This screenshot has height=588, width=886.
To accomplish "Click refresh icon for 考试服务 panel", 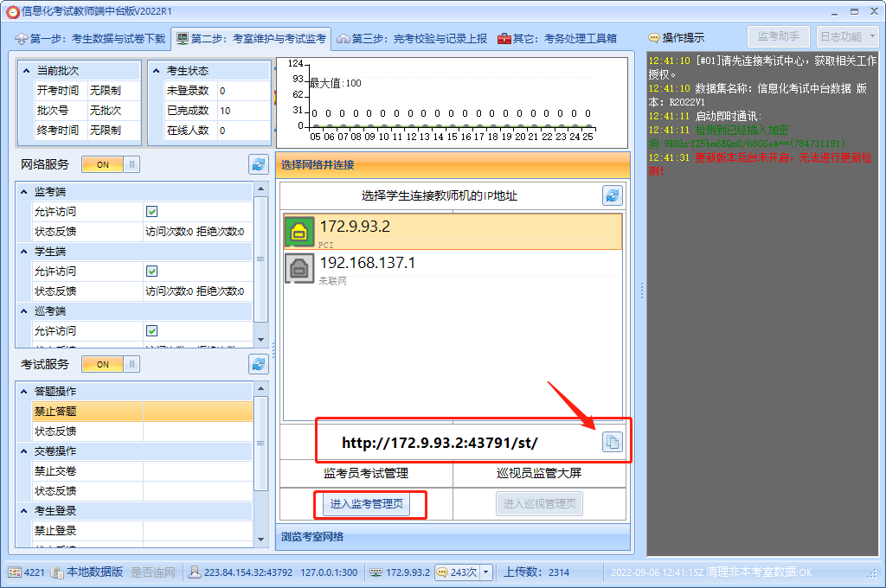I will tap(258, 364).
